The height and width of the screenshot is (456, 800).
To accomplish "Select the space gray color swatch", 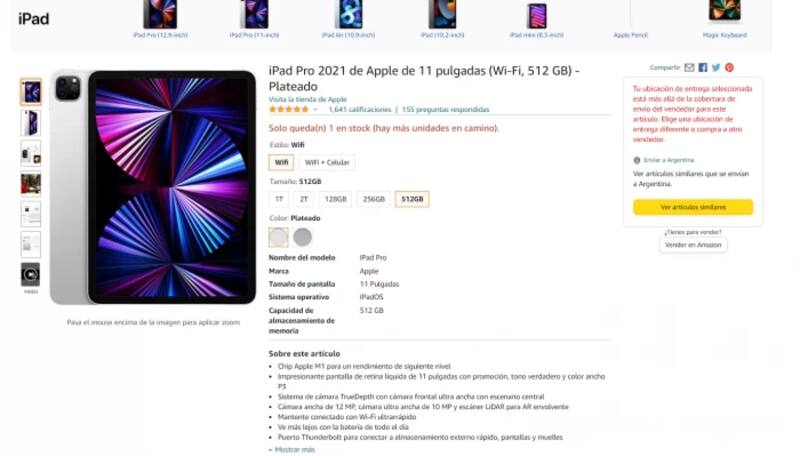I will coord(303,237).
